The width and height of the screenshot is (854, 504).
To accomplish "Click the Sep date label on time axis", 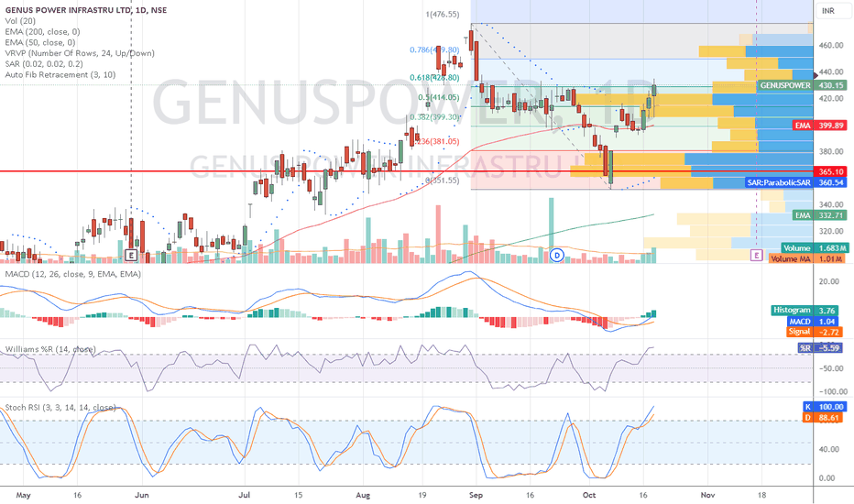I will coord(476,495).
